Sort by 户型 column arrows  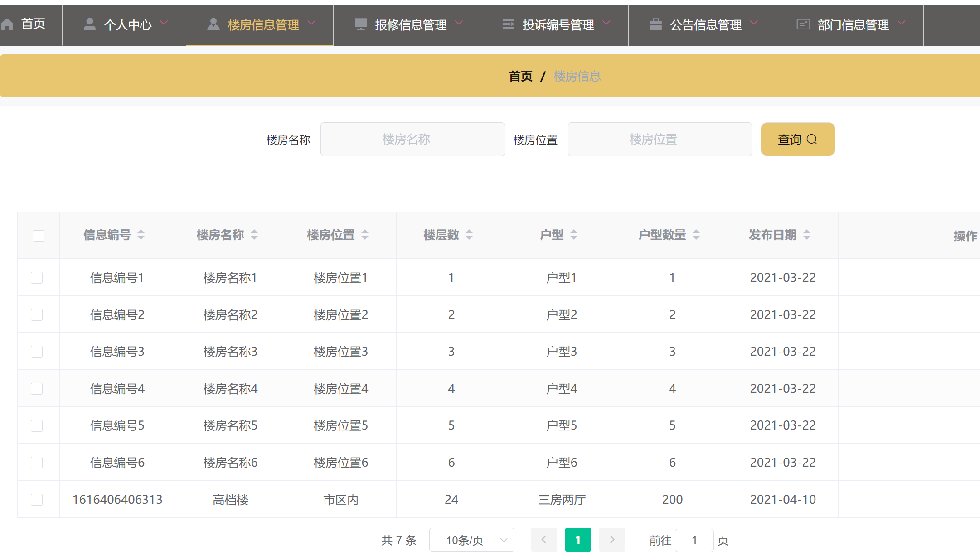pos(574,235)
